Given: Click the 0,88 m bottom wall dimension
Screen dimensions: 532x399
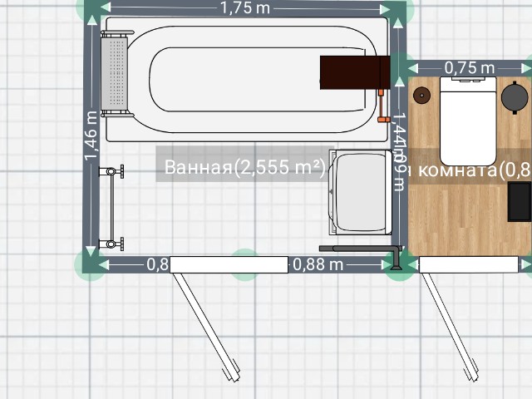Looking at the screenshot, I should click(318, 264).
